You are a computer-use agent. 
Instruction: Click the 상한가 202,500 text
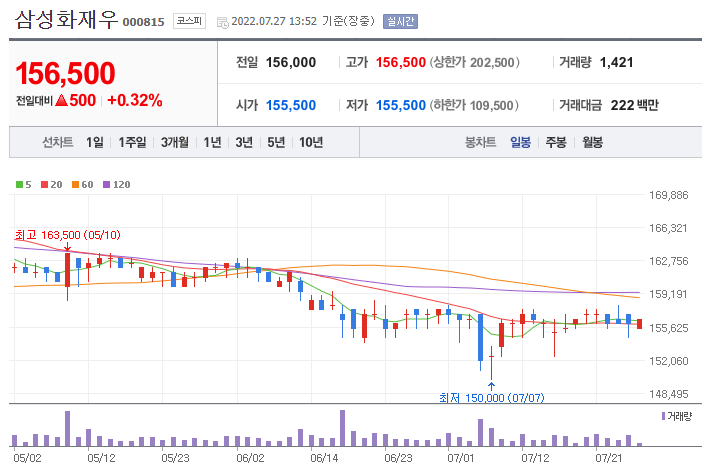[475, 62]
